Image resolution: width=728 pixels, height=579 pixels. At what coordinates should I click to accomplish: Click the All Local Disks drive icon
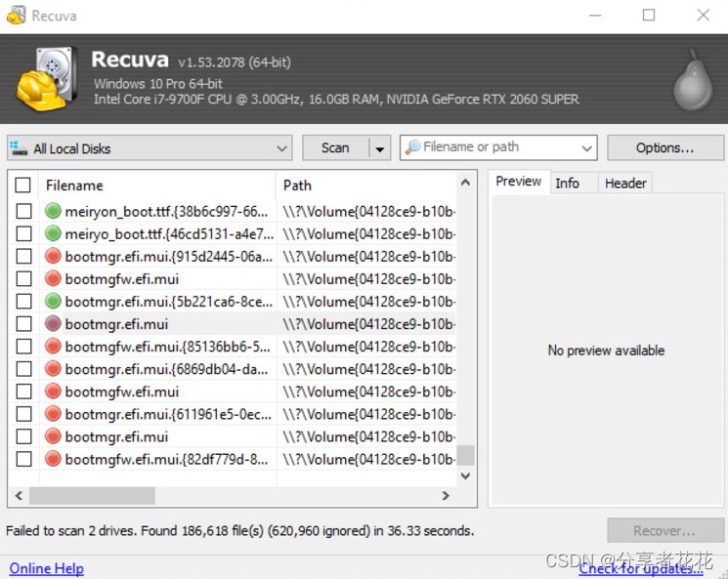click(19, 148)
